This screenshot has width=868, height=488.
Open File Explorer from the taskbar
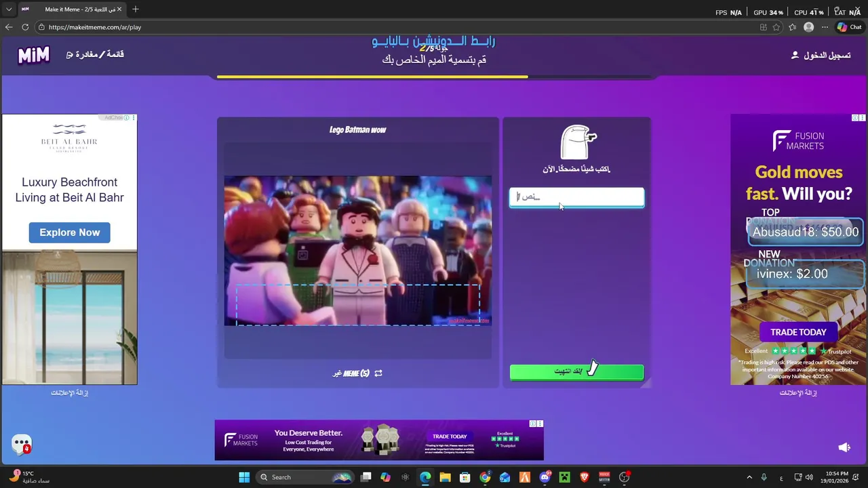pyautogui.click(x=445, y=477)
